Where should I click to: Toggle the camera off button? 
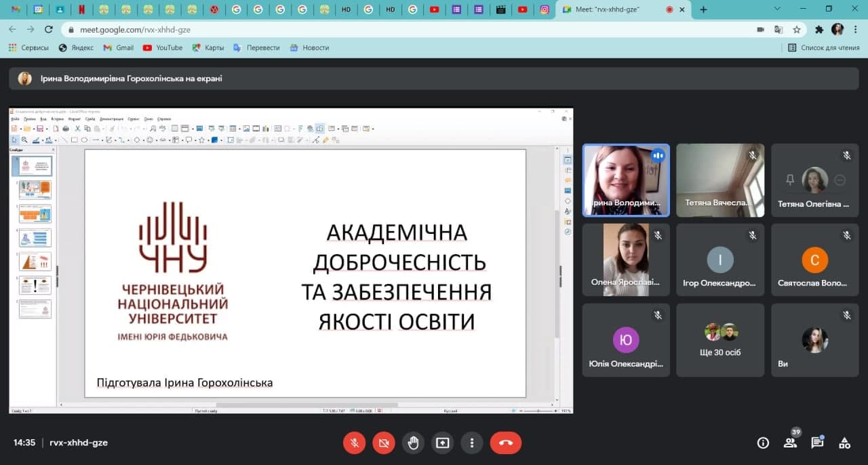tap(384, 443)
